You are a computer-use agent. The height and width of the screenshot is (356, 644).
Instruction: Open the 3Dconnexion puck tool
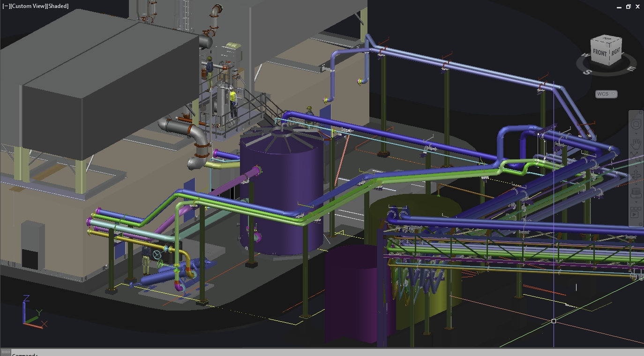click(636, 192)
